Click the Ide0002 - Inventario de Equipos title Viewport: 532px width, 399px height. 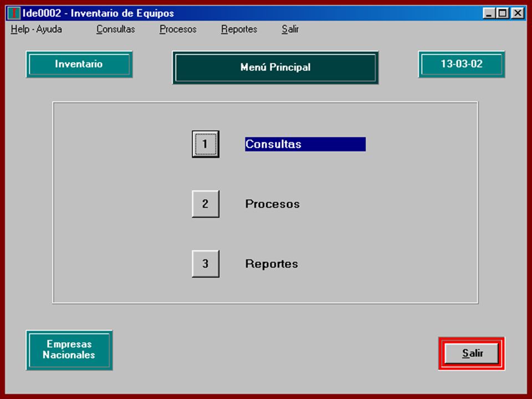[98, 13]
